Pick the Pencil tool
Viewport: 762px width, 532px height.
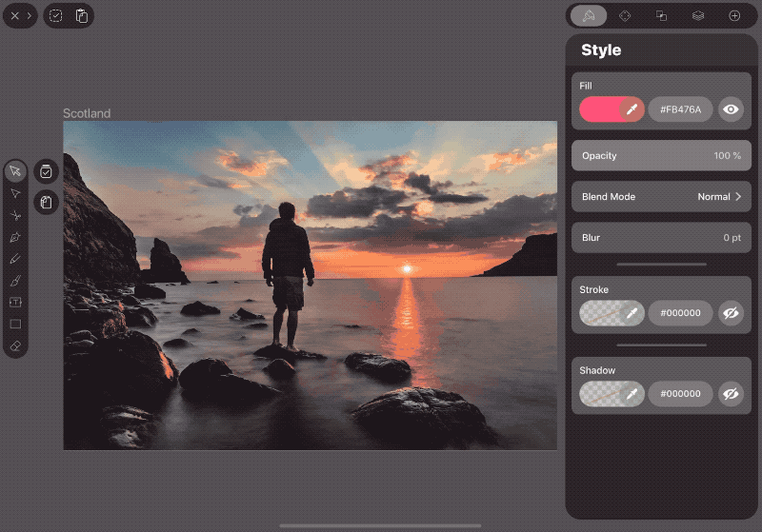(15, 259)
